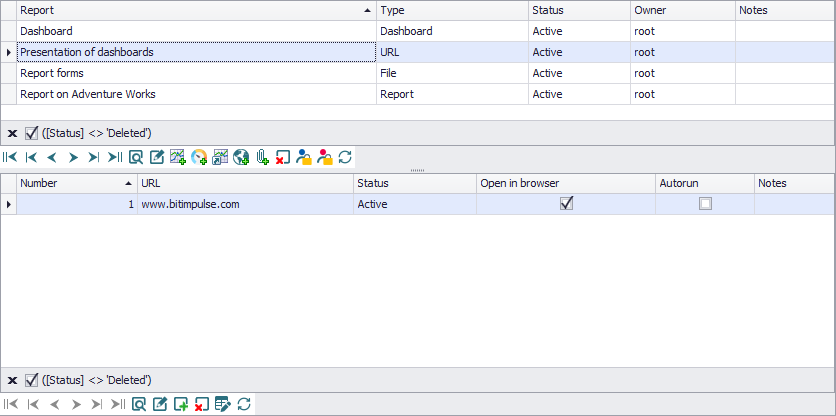Sort by Open in browser column header
This screenshot has height=416, width=836.
tap(566, 183)
